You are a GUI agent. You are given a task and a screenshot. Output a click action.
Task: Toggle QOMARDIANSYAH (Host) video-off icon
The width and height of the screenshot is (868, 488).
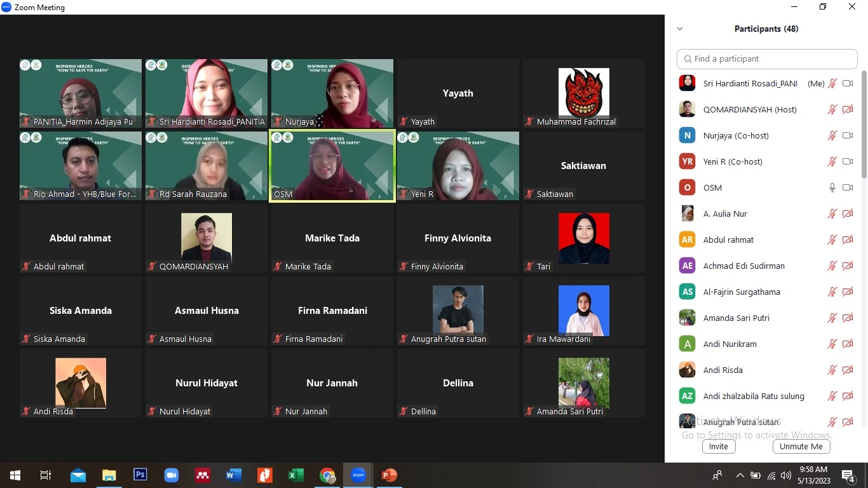848,109
